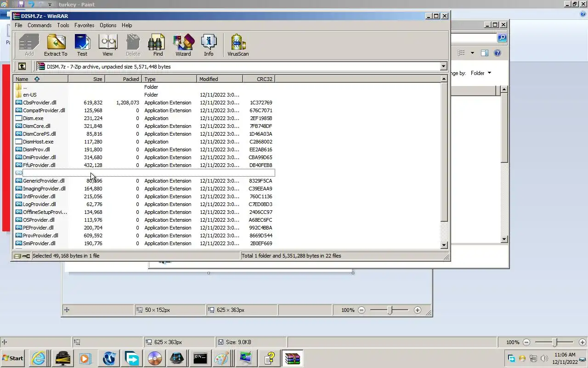Click WinRAR file list scroll up arrow
Image resolution: width=588 pixels, height=368 pixels.
pyautogui.click(x=444, y=79)
